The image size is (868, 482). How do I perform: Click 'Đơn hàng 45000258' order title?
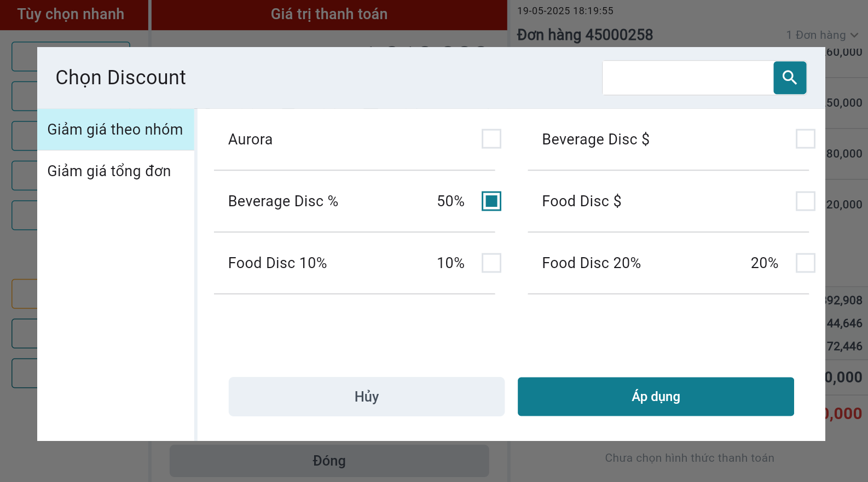(585, 35)
